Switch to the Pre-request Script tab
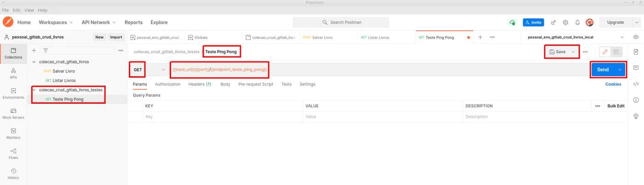Viewport: 644px width, 185px height. pos(256,84)
